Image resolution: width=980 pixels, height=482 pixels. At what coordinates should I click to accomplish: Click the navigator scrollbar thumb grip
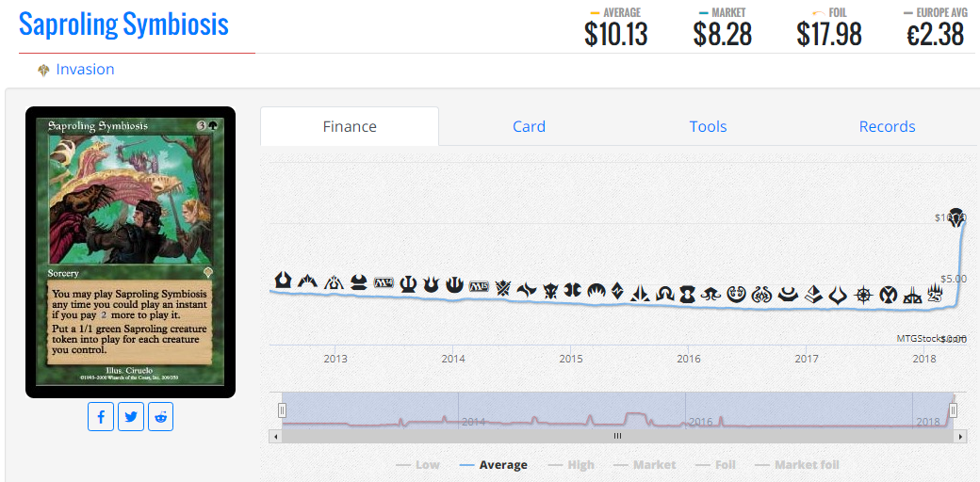click(x=617, y=436)
